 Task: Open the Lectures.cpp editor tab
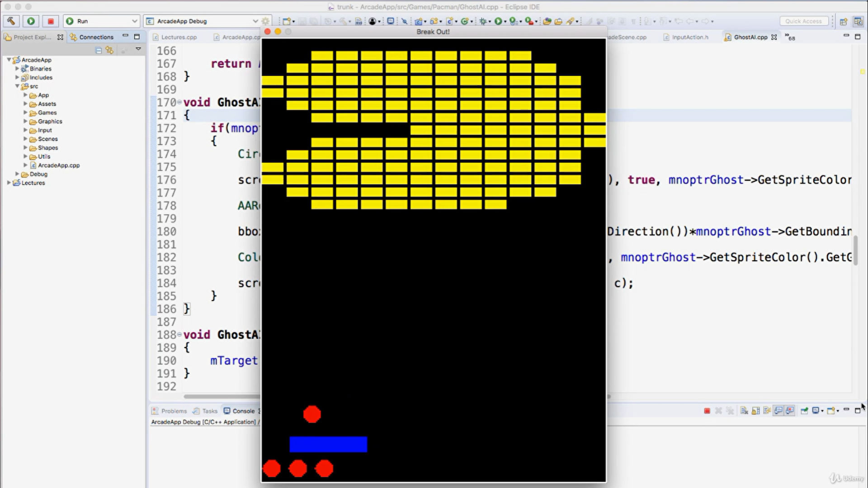(175, 37)
